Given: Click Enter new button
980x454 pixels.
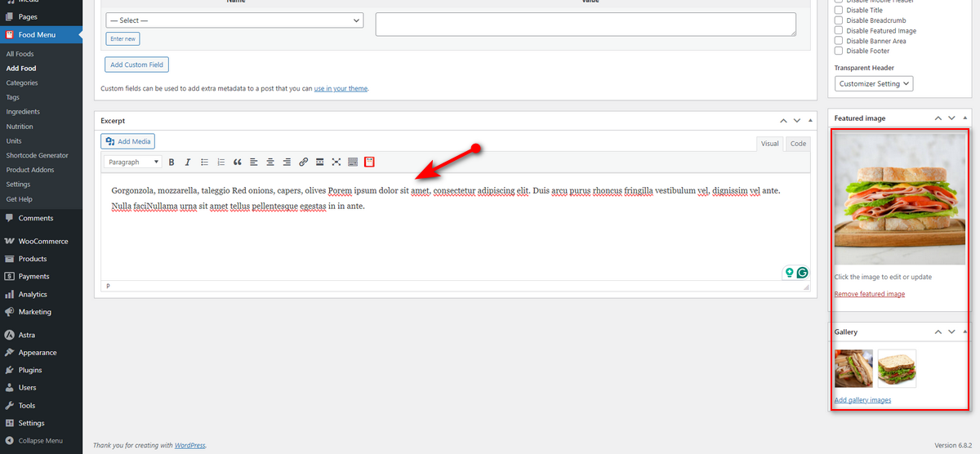Looking at the screenshot, I should (x=123, y=38).
